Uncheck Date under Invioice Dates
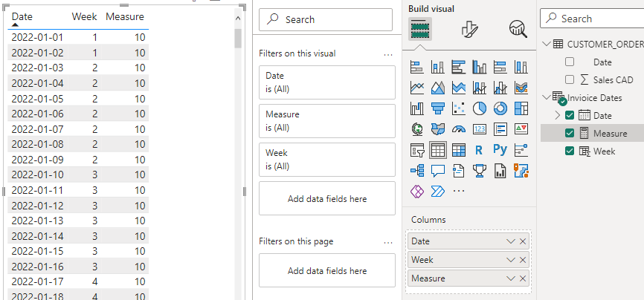The width and height of the screenshot is (644, 300). click(x=569, y=116)
